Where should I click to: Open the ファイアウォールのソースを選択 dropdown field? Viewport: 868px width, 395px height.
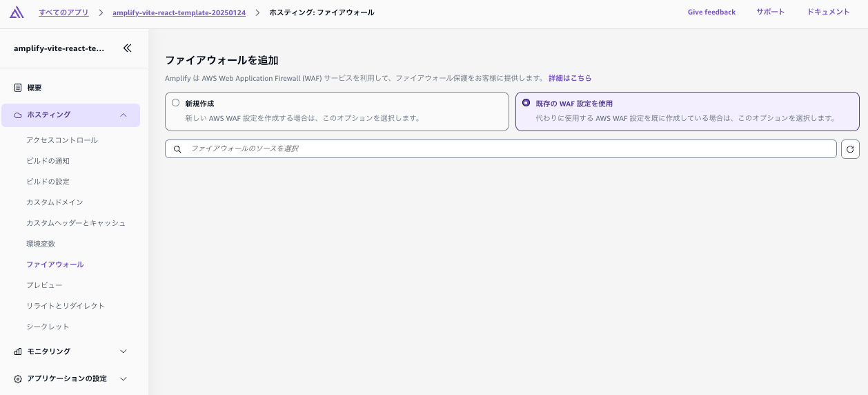pyautogui.click(x=501, y=149)
